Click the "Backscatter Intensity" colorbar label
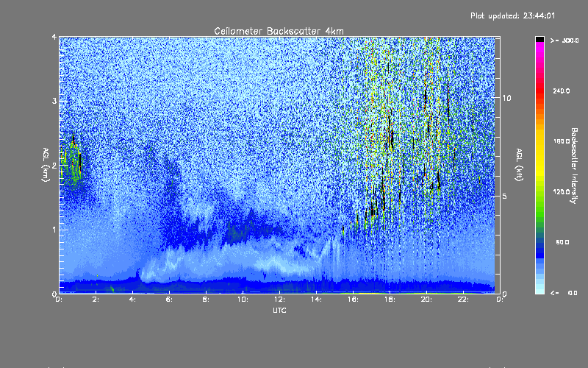 coord(574,166)
